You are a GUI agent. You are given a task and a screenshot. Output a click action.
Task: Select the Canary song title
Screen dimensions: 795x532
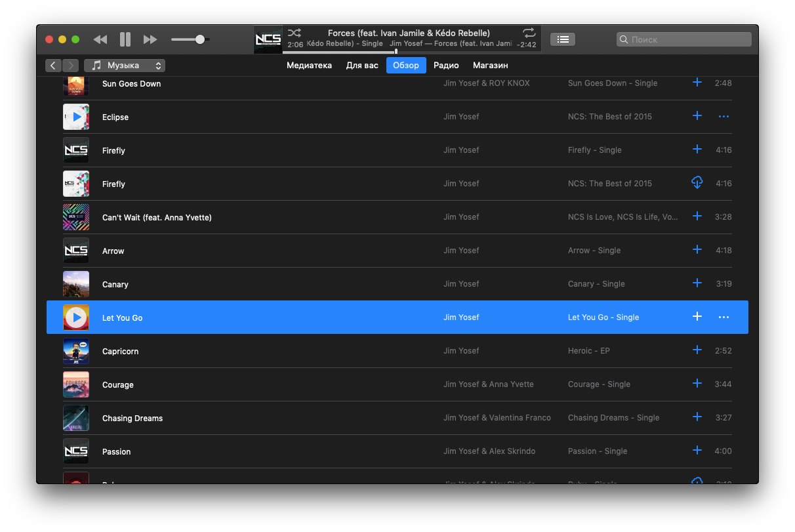coord(115,285)
